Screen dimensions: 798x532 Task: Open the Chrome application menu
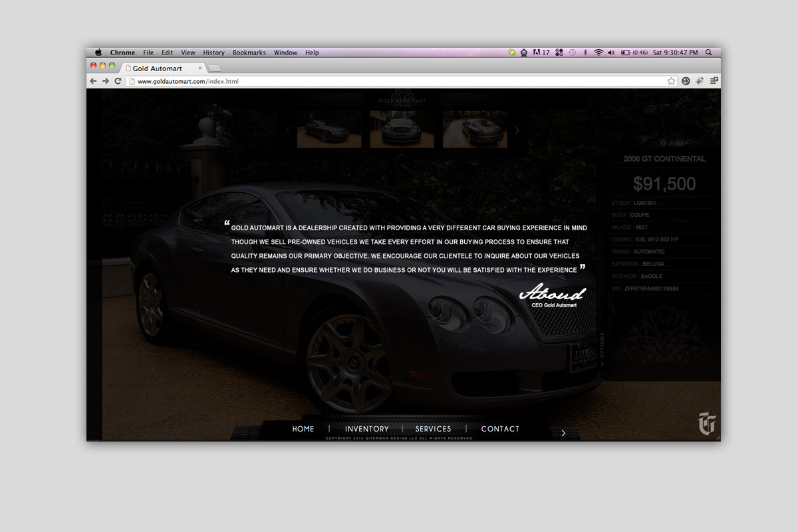(122, 53)
